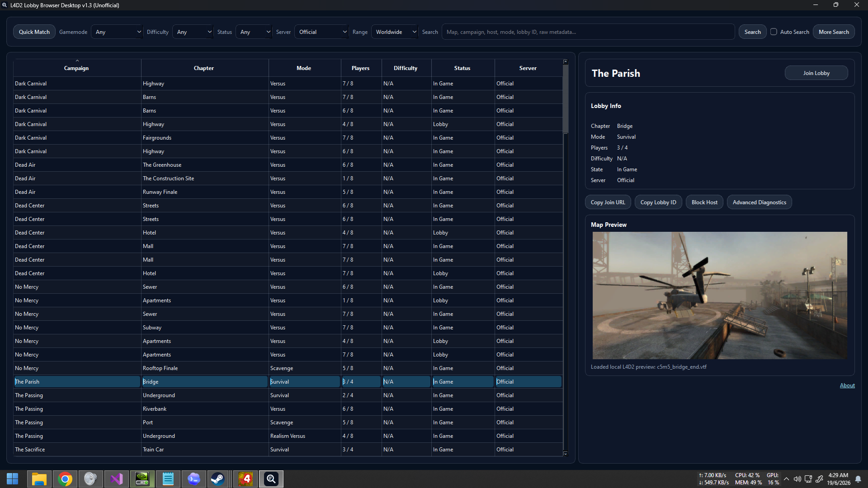Image resolution: width=868 pixels, height=488 pixels.
Task: Click the Bridge map preview image
Action: 720,296
